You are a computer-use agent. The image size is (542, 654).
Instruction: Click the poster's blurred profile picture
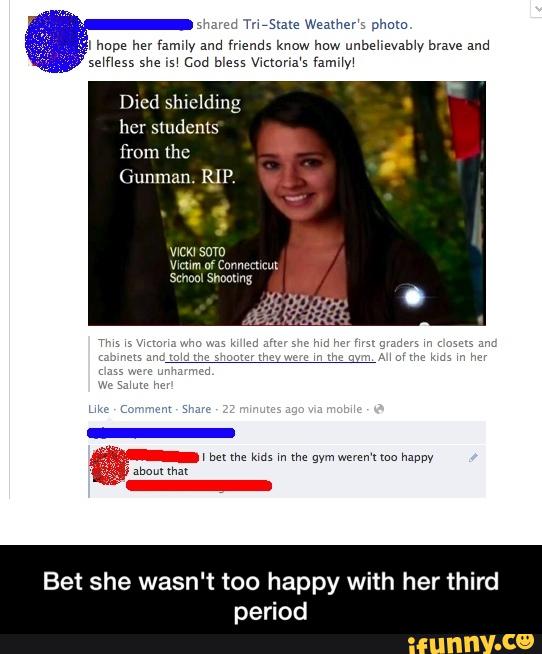[56, 41]
